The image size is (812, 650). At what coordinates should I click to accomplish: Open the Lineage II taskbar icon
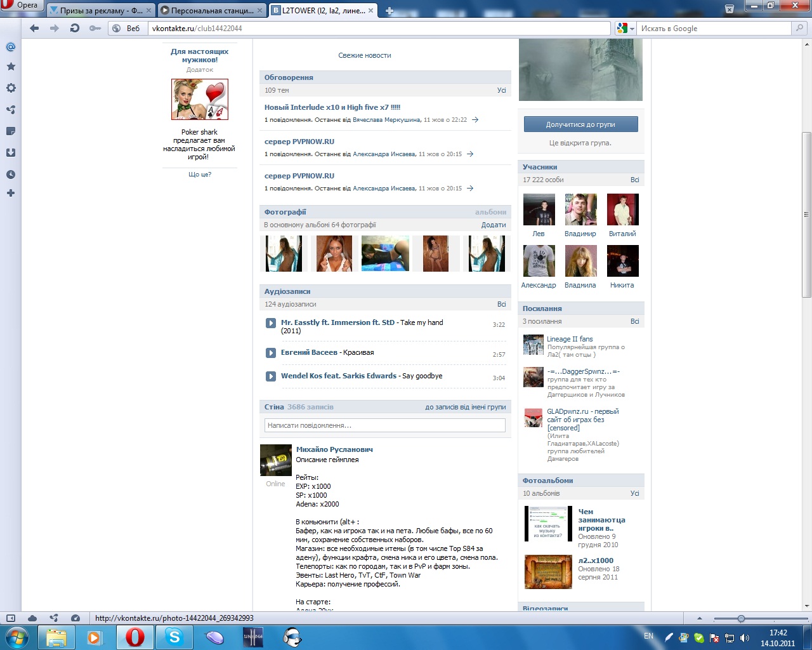tap(253, 637)
